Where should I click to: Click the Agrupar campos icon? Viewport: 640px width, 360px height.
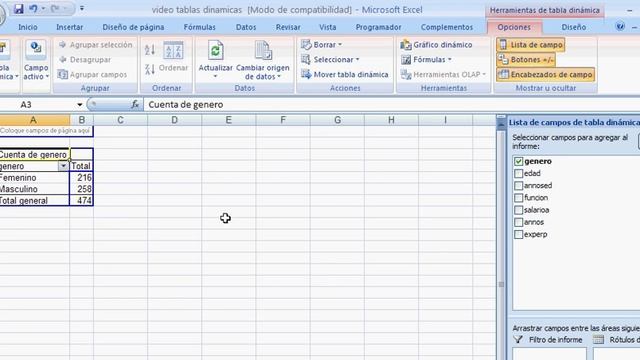coord(62,74)
